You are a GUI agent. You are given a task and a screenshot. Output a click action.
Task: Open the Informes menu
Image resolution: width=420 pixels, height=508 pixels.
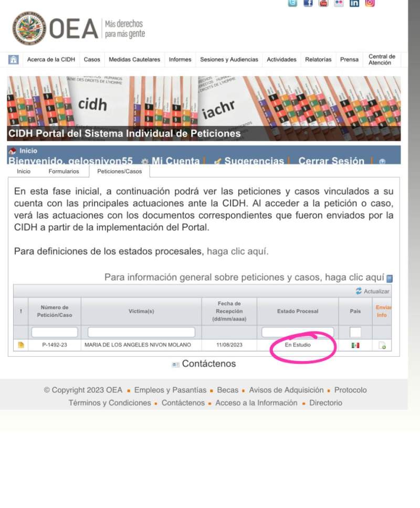pyautogui.click(x=180, y=60)
